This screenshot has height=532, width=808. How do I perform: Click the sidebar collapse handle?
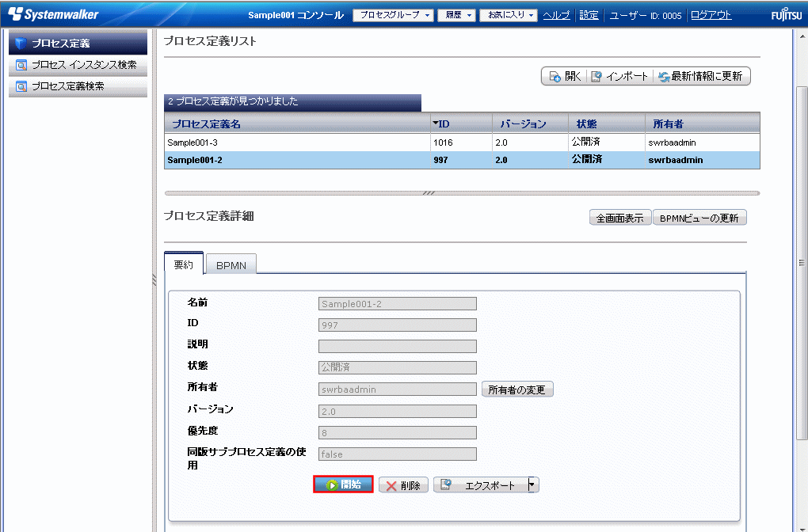pos(154,281)
